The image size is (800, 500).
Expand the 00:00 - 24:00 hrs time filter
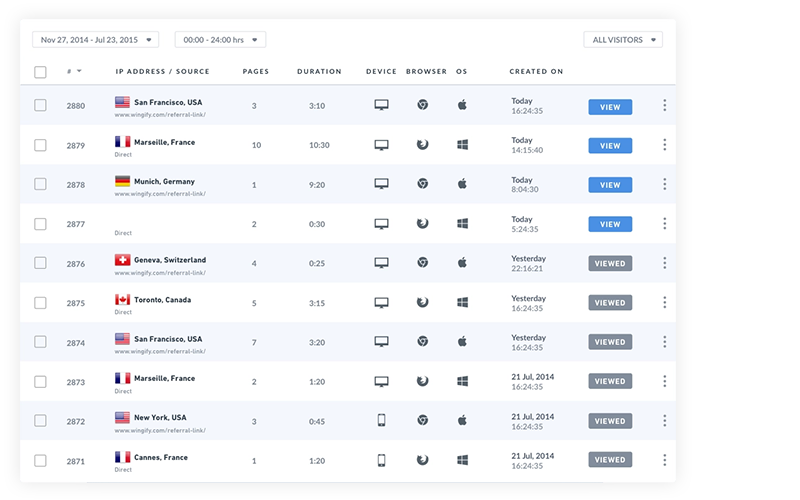point(220,40)
